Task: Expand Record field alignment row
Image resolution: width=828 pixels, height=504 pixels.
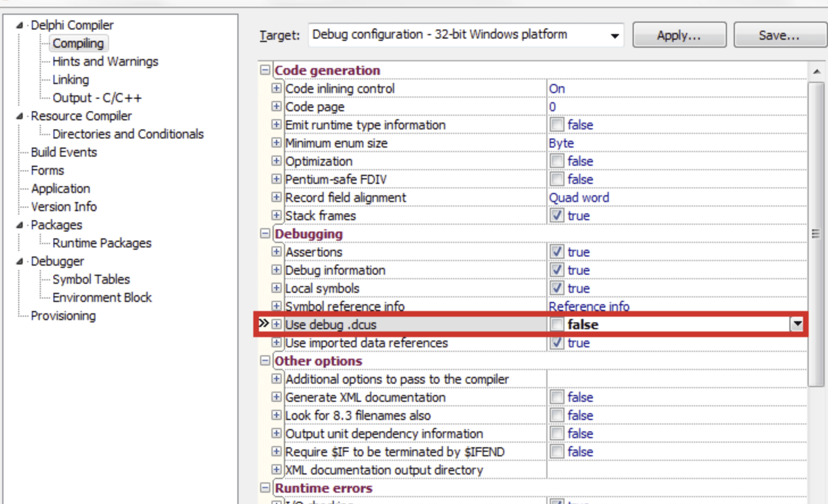Action: pos(277,197)
